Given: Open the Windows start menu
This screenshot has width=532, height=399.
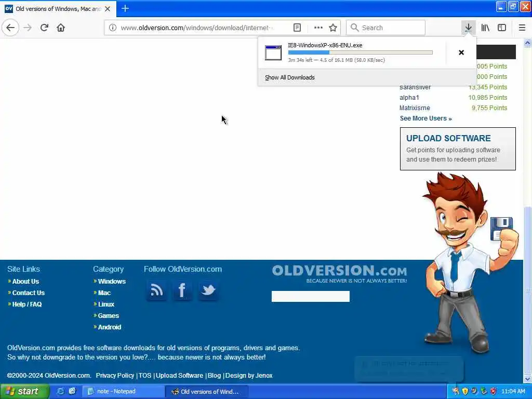Looking at the screenshot, I should [x=24, y=391].
